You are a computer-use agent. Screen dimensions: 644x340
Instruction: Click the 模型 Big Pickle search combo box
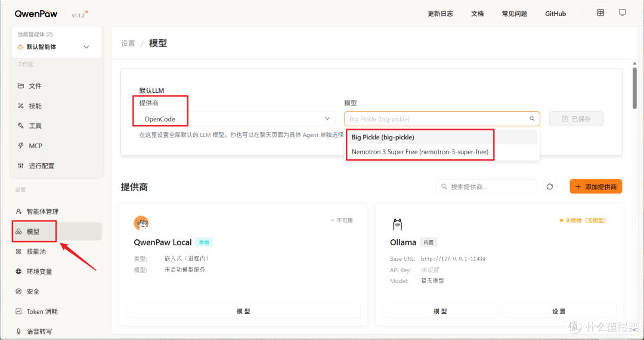coord(442,119)
